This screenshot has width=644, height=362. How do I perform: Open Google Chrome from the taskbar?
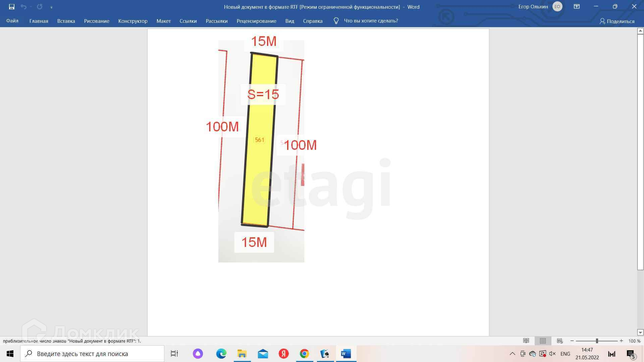(304, 354)
